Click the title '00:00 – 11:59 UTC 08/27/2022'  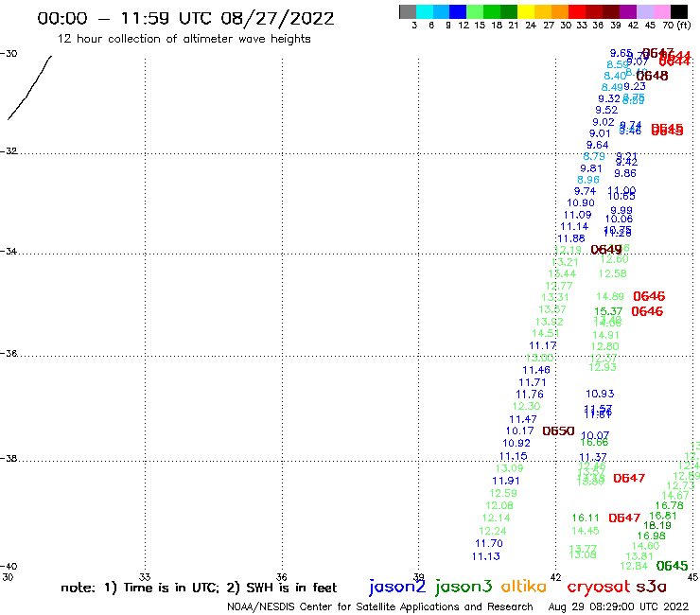185,19
